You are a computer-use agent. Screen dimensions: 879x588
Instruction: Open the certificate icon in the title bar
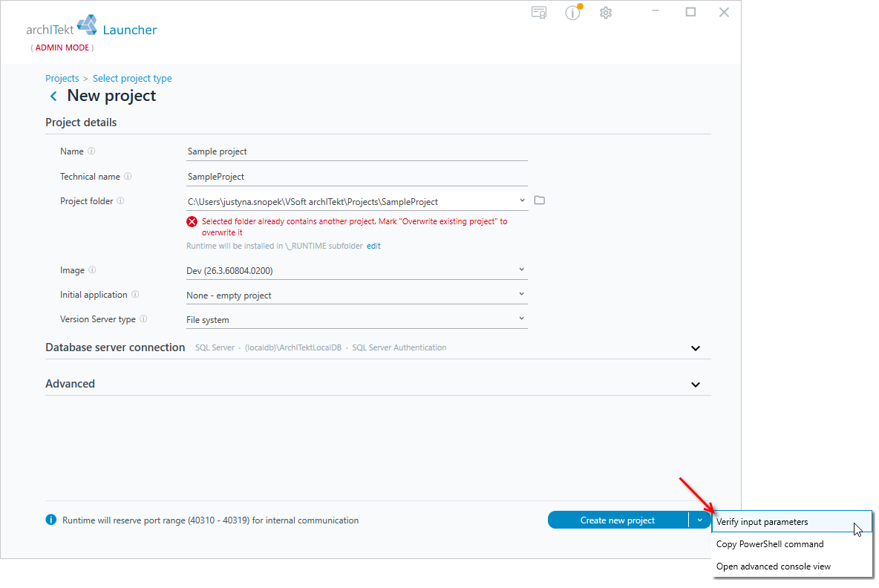539,13
